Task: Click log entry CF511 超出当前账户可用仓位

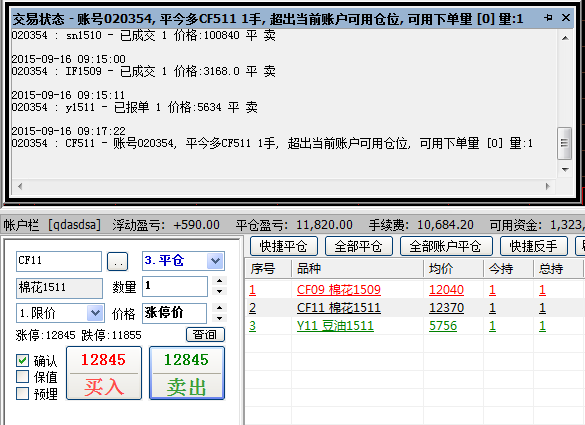Action: [272, 143]
